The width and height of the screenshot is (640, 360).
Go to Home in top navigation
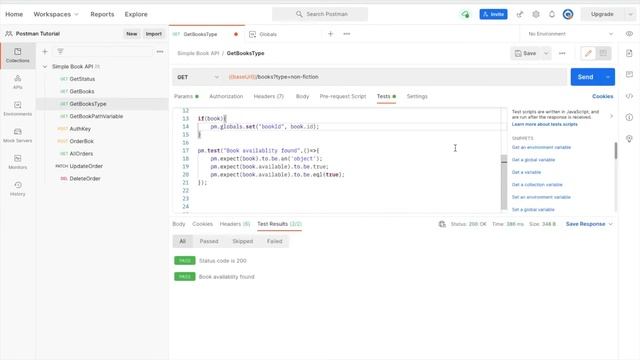(14, 14)
